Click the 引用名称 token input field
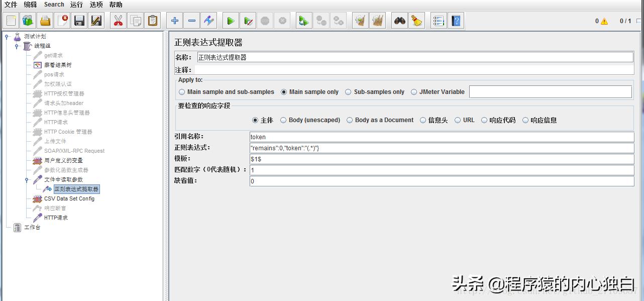The height and width of the screenshot is (301, 644). (x=352, y=137)
